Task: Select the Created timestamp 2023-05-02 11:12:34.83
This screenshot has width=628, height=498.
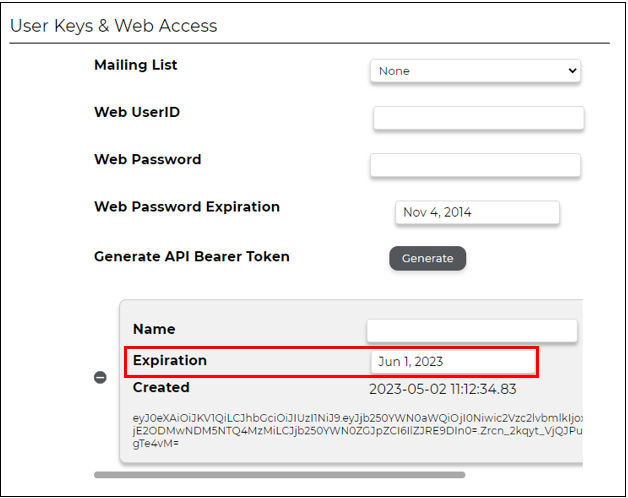Action: point(443,389)
